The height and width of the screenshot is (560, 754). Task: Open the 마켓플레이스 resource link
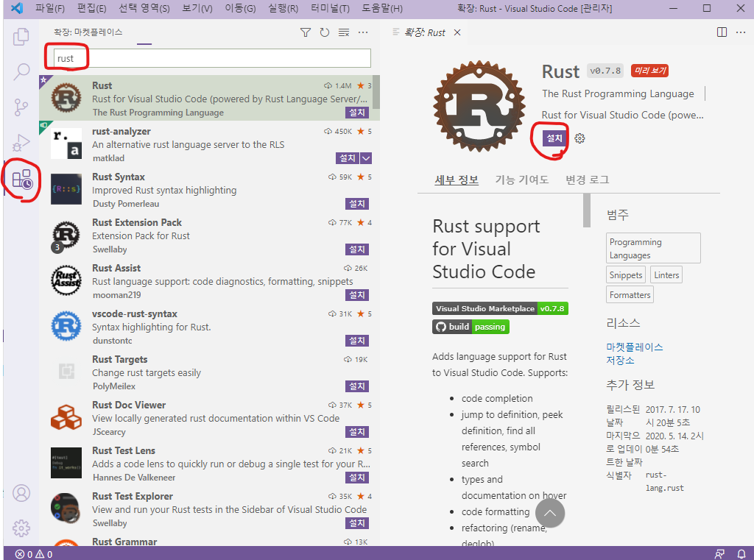tap(634, 347)
